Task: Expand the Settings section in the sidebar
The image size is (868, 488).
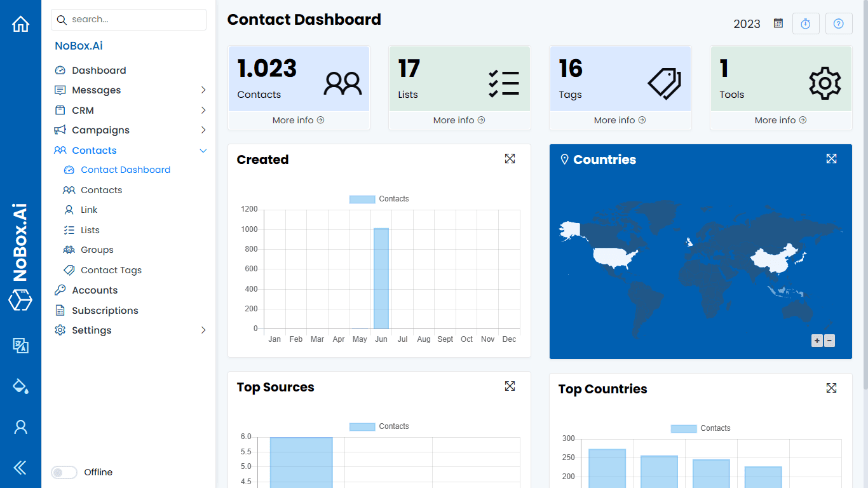Action: point(203,330)
